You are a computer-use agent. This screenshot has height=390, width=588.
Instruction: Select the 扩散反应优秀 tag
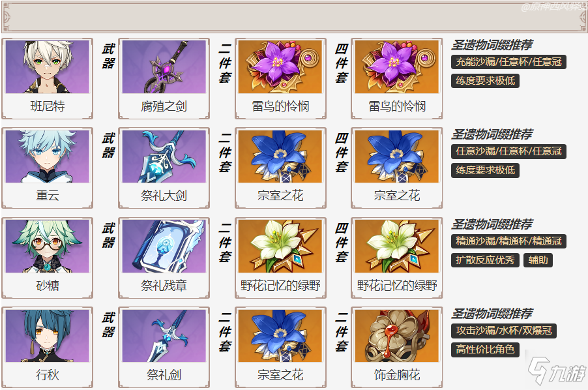pyautogui.click(x=485, y=260)
